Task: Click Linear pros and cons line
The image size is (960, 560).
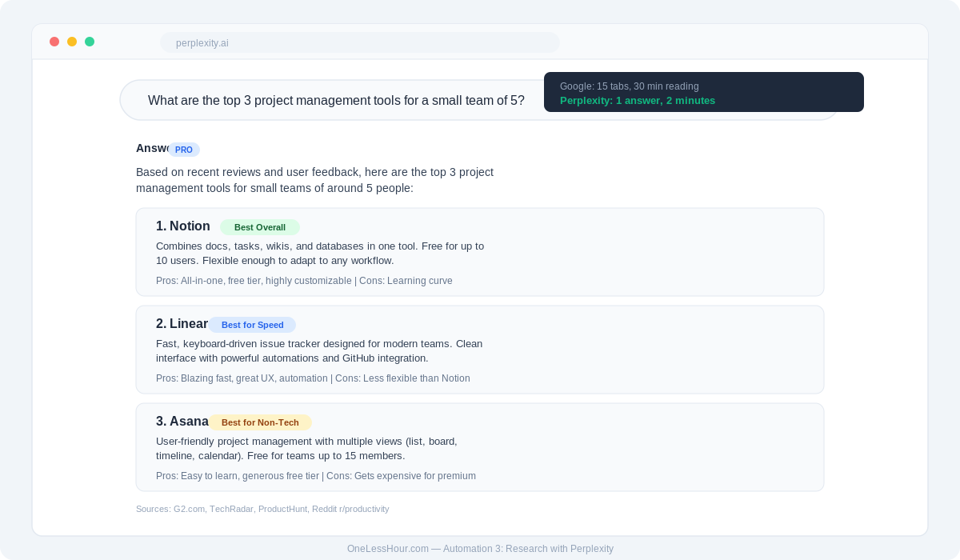Action: [x=313, y=378]
